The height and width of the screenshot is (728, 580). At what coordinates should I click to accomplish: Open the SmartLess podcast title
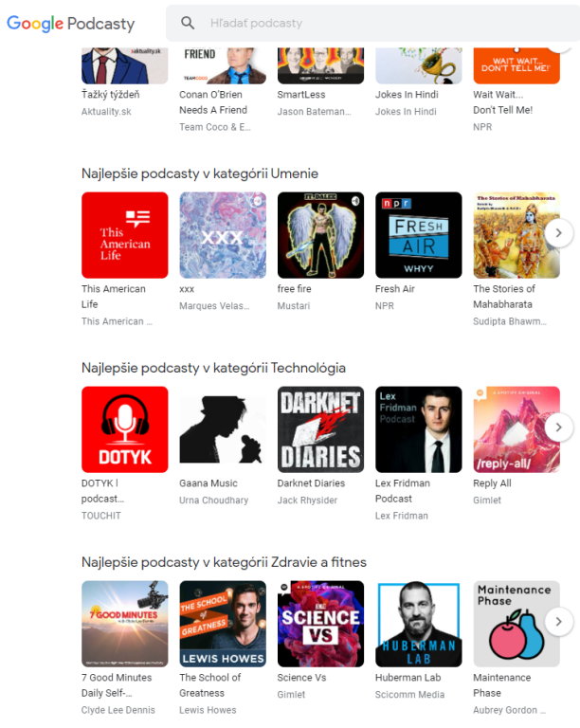(301, 94)
